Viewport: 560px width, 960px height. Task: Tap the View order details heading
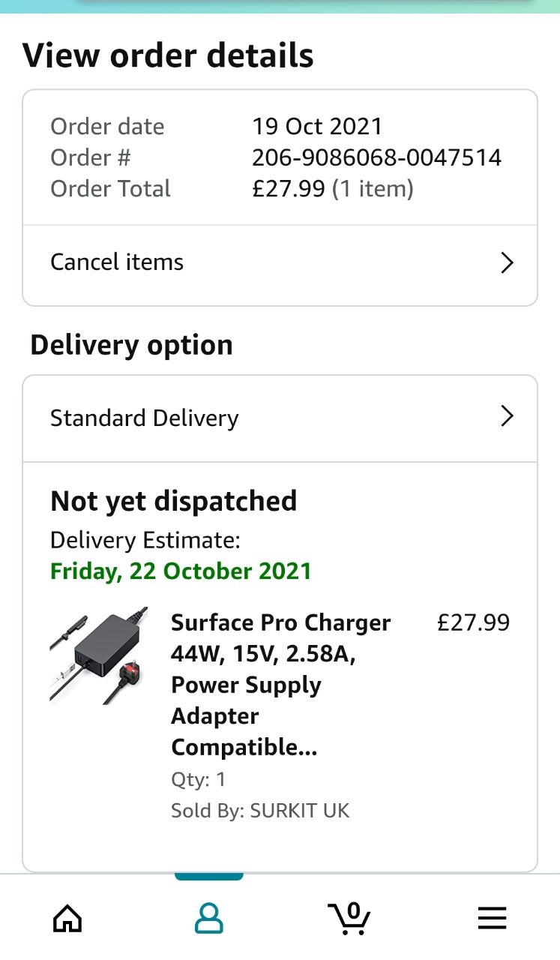168,56
